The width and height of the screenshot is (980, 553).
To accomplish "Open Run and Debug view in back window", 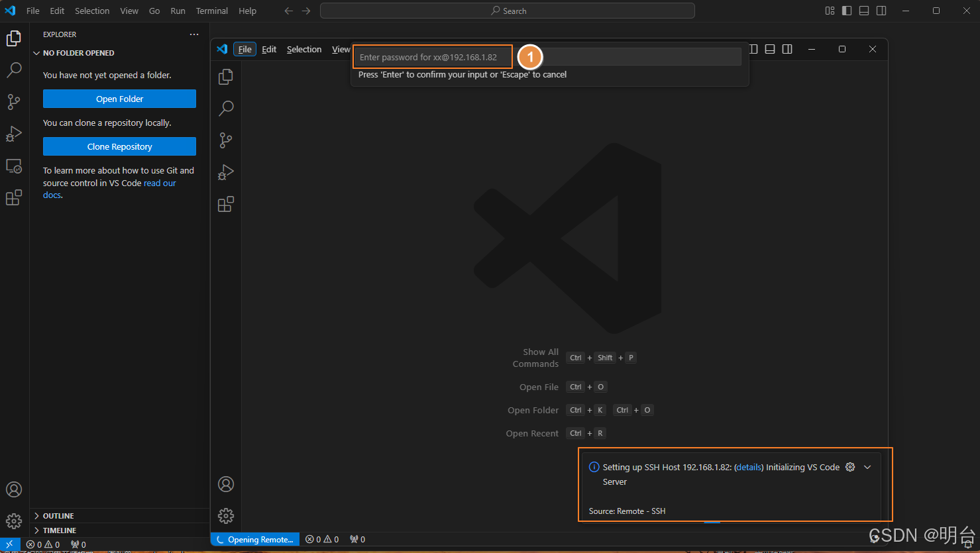I will [x=13, y=134].
